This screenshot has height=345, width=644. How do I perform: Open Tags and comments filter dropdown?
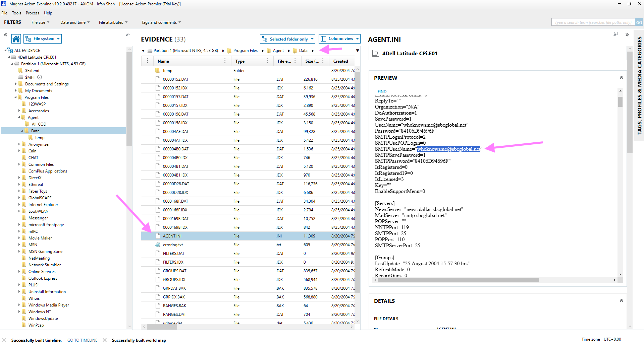tap(161, 22)
